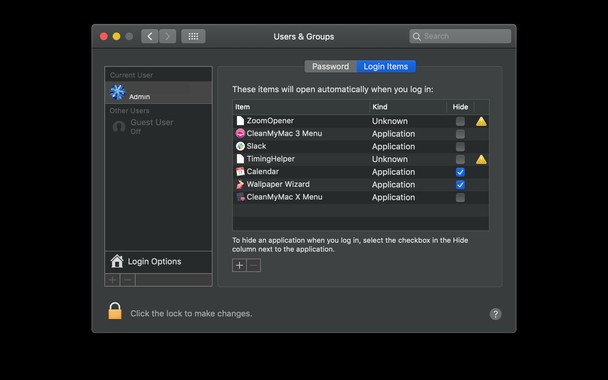Click the 'Click the lock to make changes' text
The image size is (608, 380).
[191, 313]
